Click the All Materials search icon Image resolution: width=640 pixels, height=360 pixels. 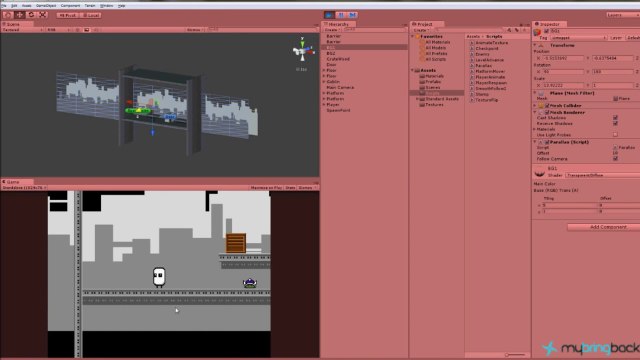click(x=422, y=42)
